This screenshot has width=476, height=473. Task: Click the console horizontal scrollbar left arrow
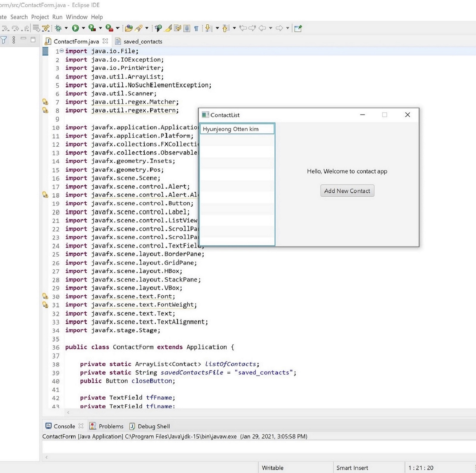tap(47, 457)
